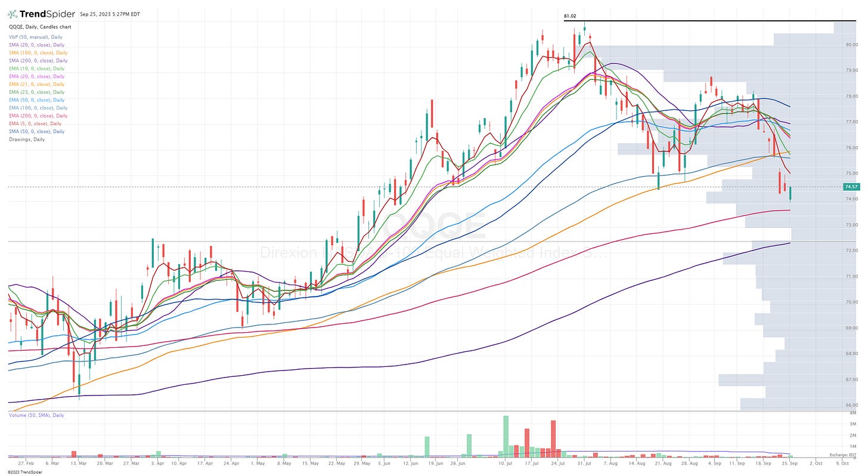Click the tall red volume bar near 24. Jul
This screenshot has height=476, width=868.
pos(553,439)
